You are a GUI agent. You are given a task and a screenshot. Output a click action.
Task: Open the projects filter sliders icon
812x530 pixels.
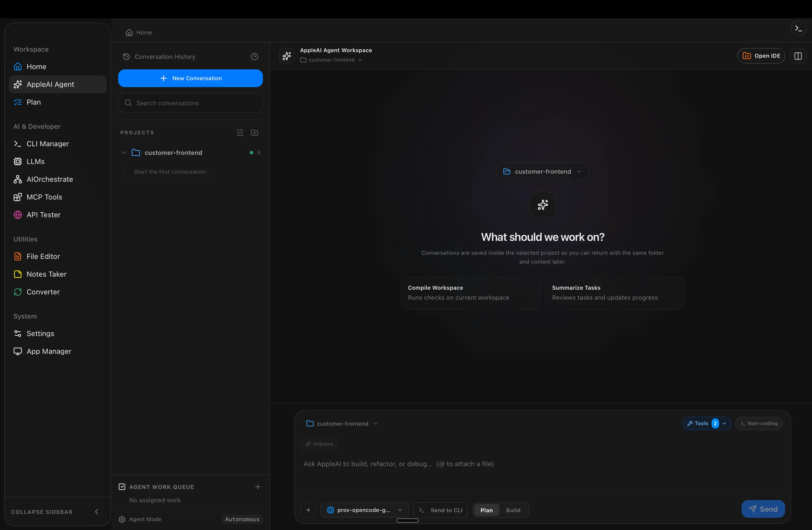coord(240,132)
